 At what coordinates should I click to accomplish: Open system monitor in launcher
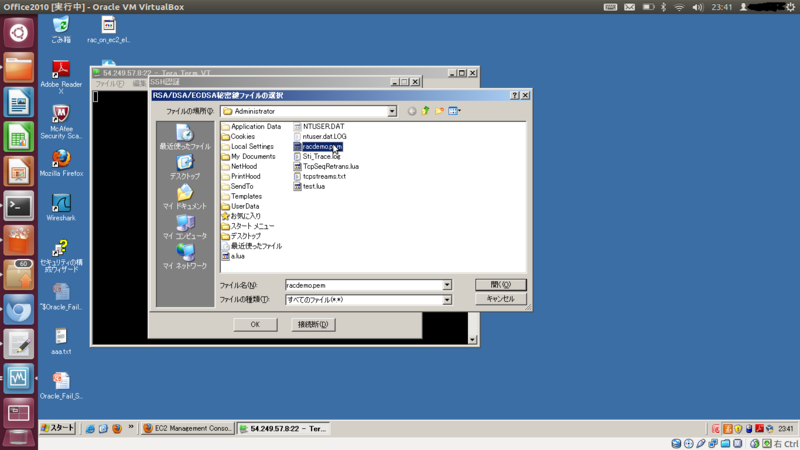click(x=18, y=379)
